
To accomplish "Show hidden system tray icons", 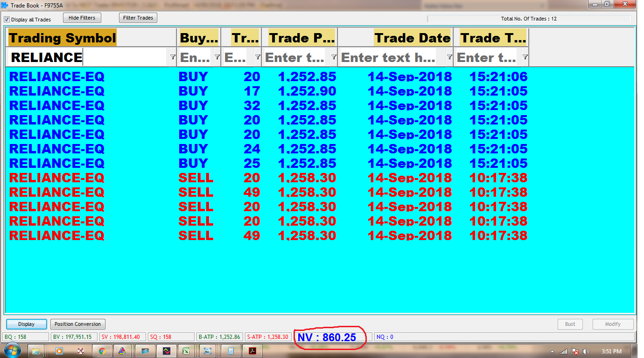I will pos(553,351).
